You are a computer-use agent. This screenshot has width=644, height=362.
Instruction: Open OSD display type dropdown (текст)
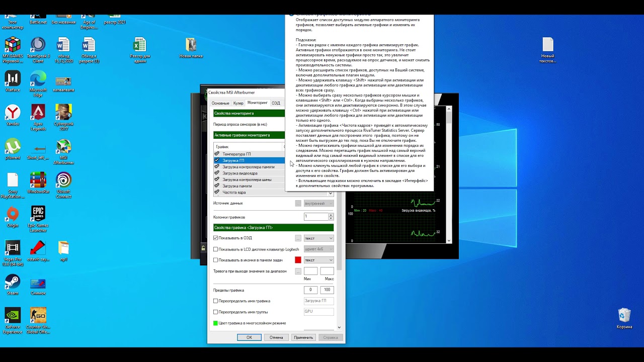point(318,238)
